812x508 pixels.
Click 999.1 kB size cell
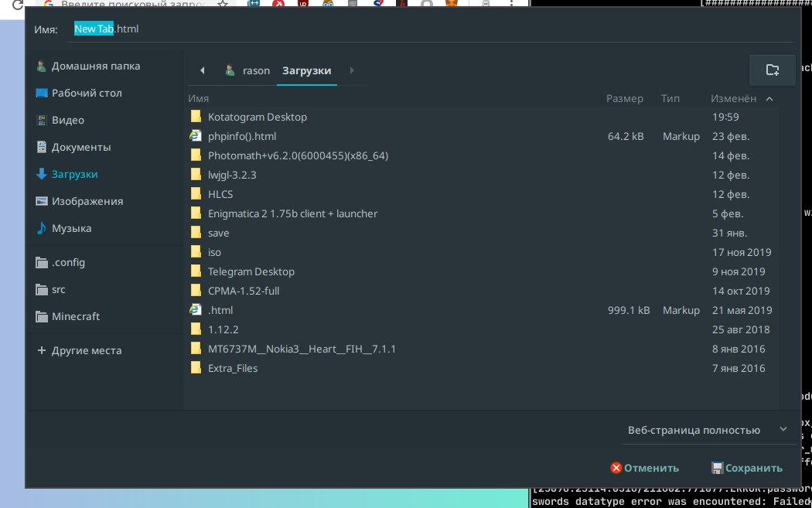[x=629, y=310]
